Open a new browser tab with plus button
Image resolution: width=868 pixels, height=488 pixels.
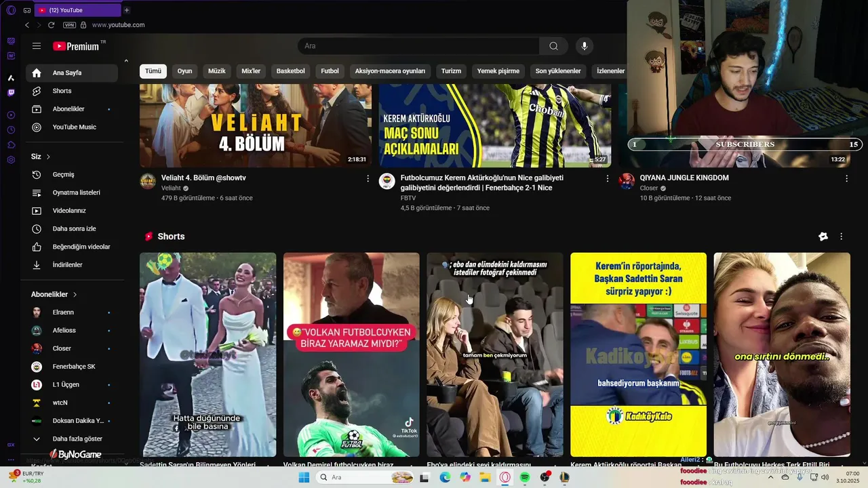pyautogui.click(x=127, y=10)
